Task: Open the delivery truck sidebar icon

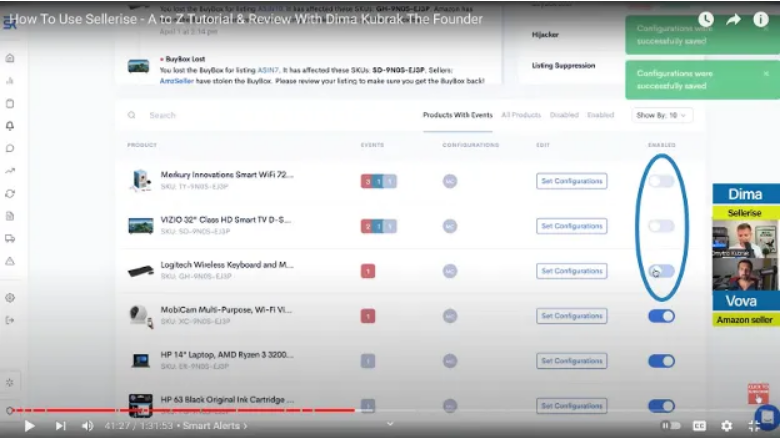Action: pyautogui.click(x=10, y=238)
